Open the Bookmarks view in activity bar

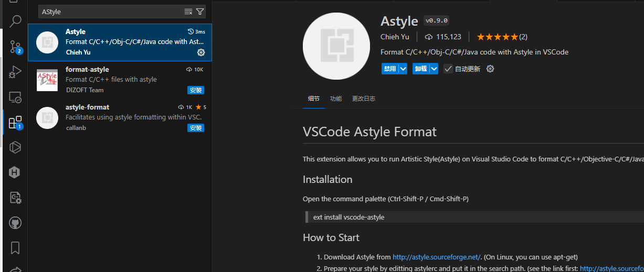coord(15,247)
